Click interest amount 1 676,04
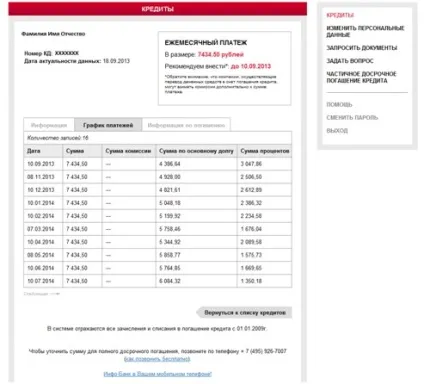The width and height of the screenshot is (424, 384). tap(251, 229)
